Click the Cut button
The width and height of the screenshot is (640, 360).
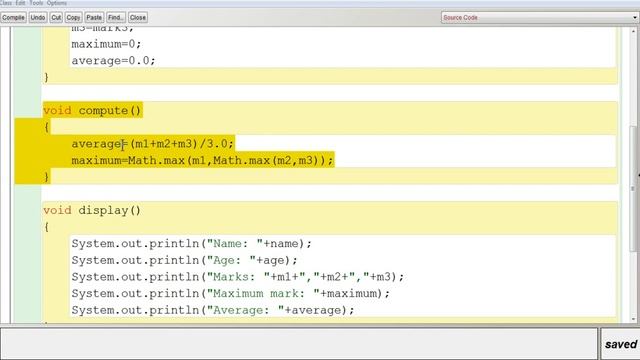(56, 18)
